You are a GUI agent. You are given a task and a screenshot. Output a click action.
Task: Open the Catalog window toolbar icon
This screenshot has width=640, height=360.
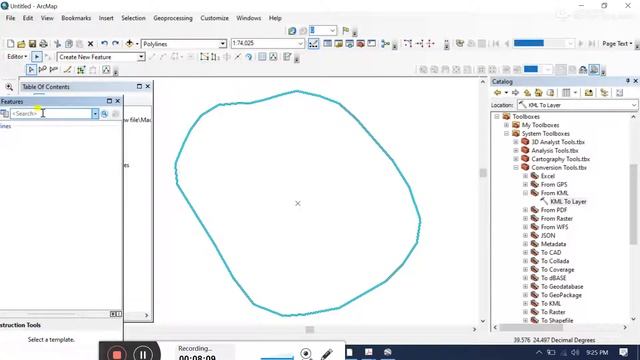338,43
